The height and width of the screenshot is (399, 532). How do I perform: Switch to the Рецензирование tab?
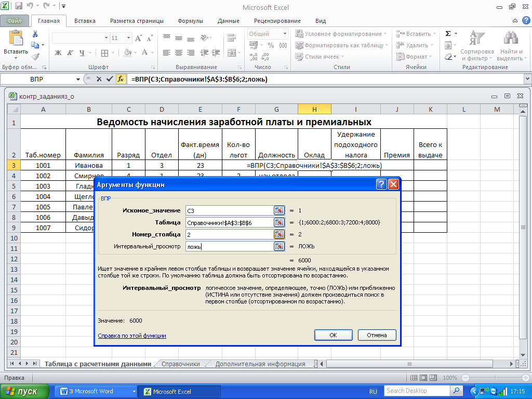[x=277, y=21]
